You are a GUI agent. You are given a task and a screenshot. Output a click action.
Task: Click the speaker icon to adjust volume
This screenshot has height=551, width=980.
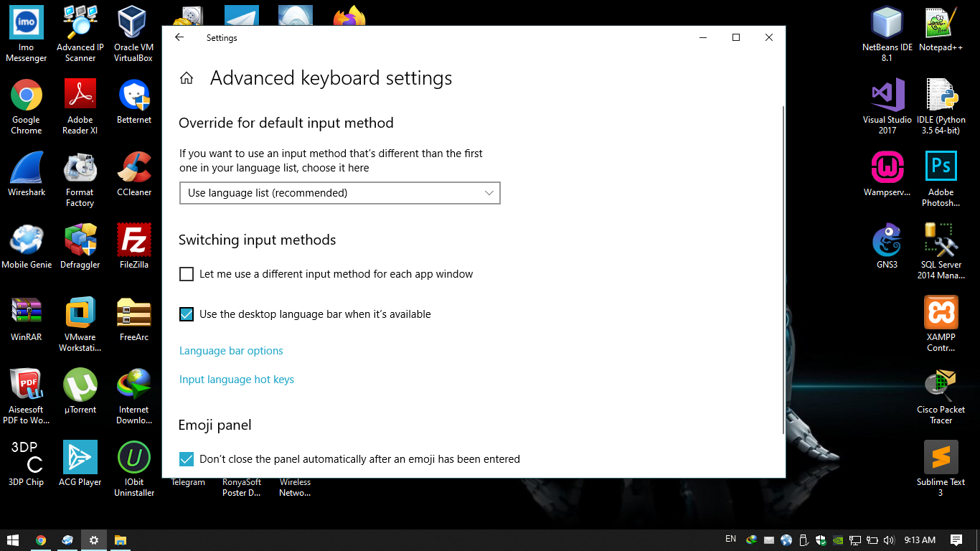click(x=889, y=539)
